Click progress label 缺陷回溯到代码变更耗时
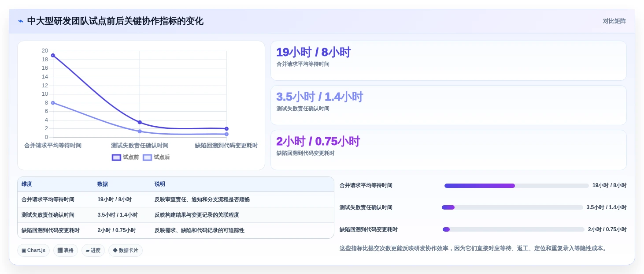This screenshot has height=274, width=644. [x=369, y=229]
